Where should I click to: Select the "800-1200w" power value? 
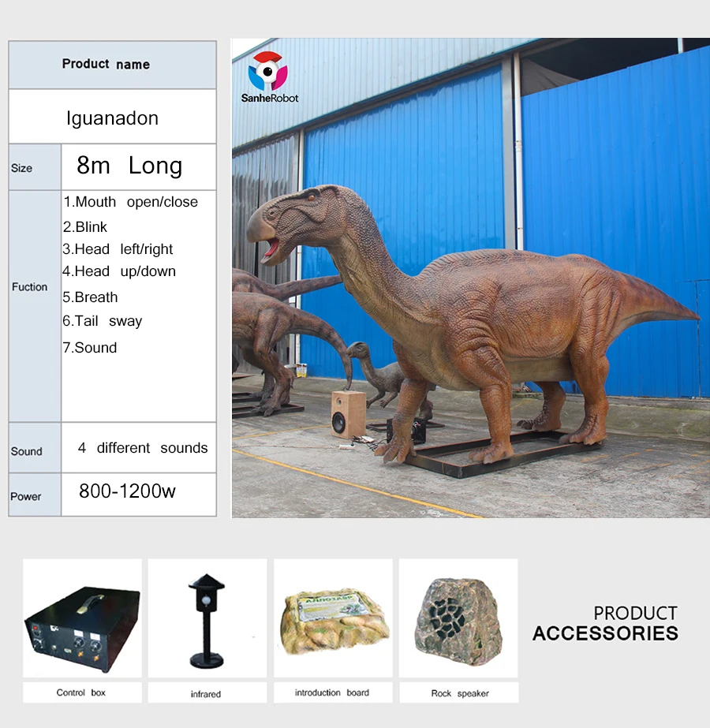127,491
